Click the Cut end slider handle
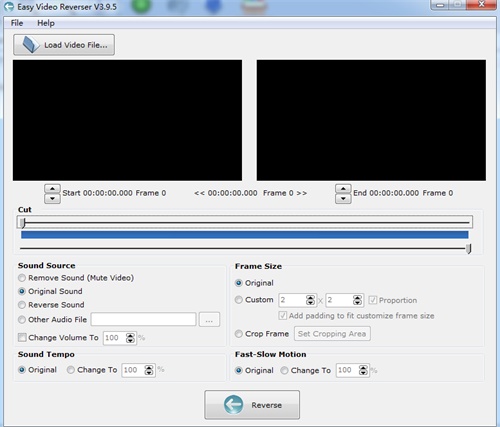The width and height of the screenshot is (500, 427). point(469,249)
